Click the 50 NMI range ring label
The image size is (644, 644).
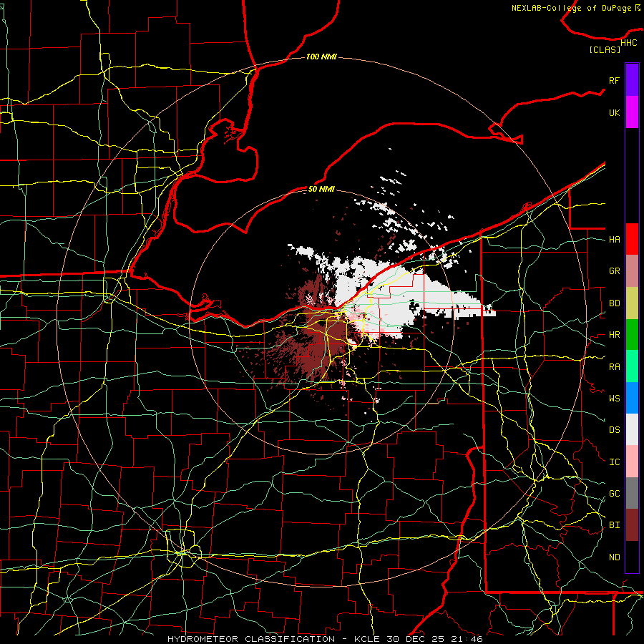tap(321, 189)
